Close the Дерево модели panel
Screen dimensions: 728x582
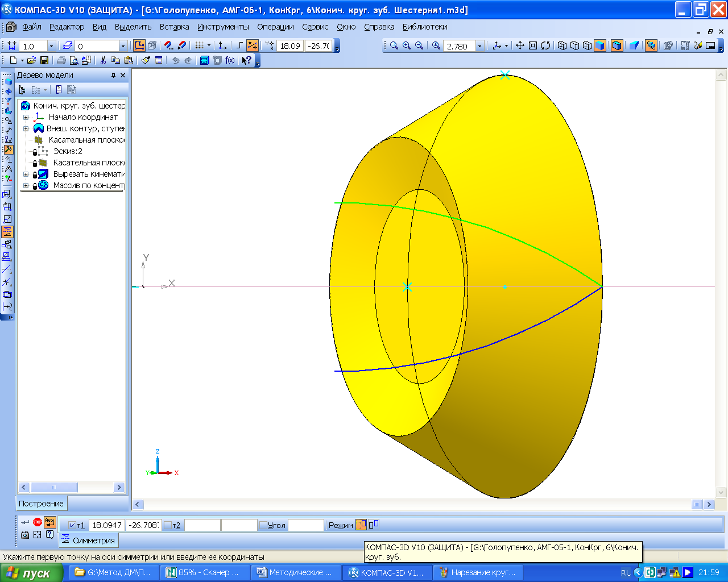tap(123, 75)
